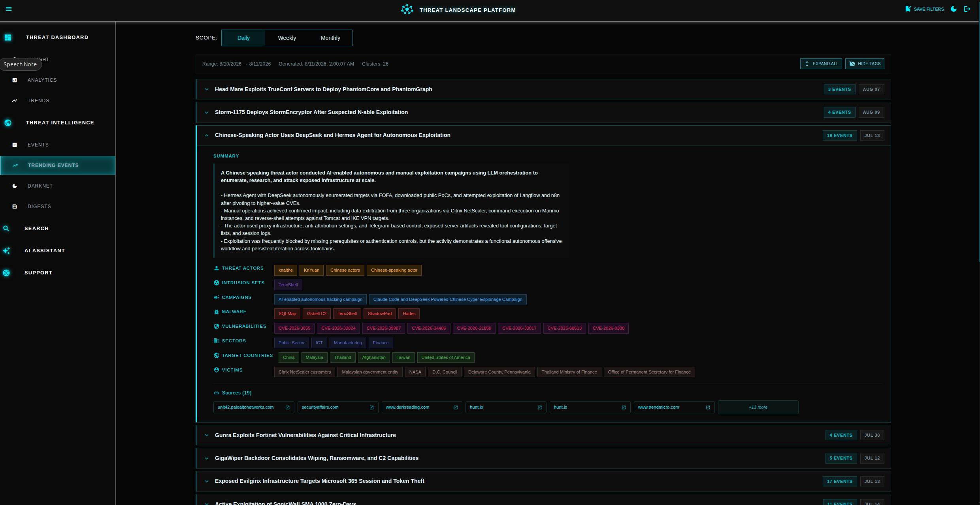Expand Exposed Evilginx Infrastructure cluster chevron

207,481
